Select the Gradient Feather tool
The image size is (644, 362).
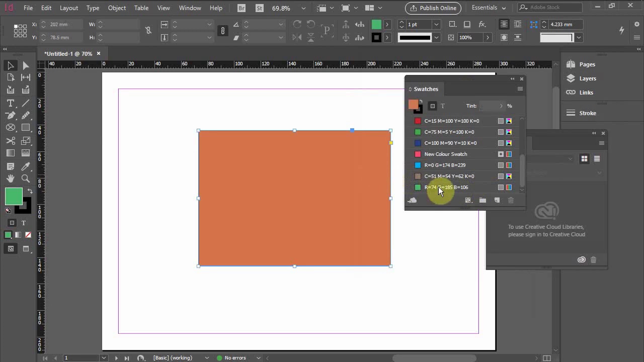26,153
